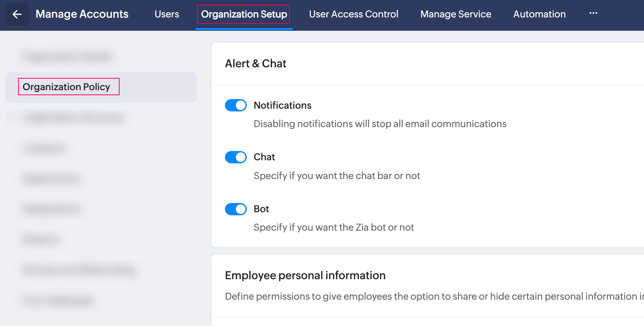644x326 pixels.
Task: Disable the Notifications toggle
Action: point(236,105)
